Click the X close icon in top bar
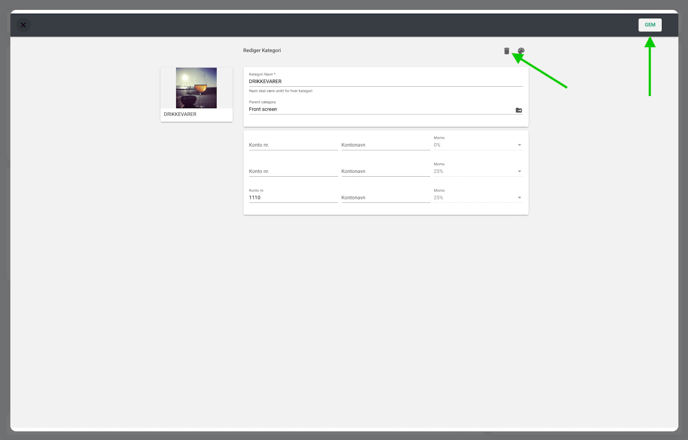The image size is (688, 440). pyautogui.click(x=23, y=25)
